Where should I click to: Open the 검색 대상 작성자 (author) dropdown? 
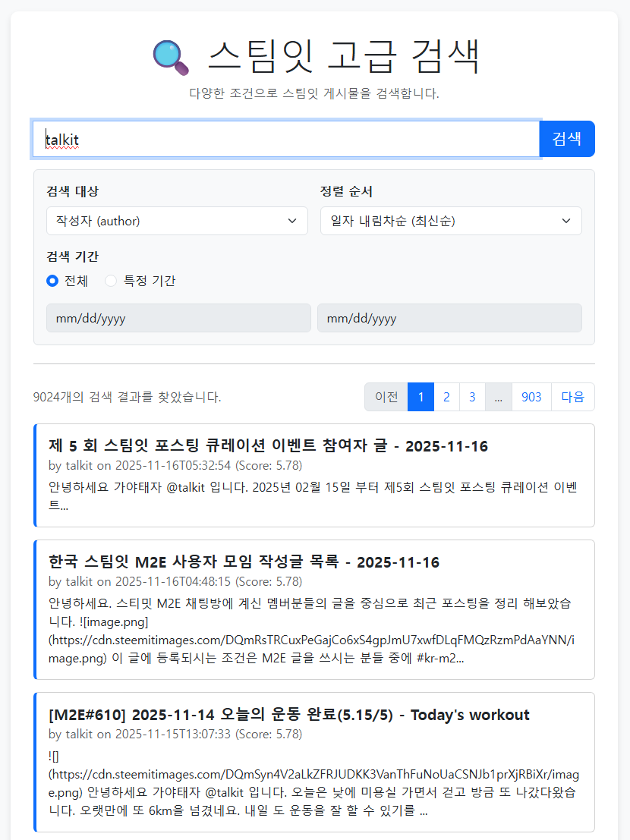point(177,221)
